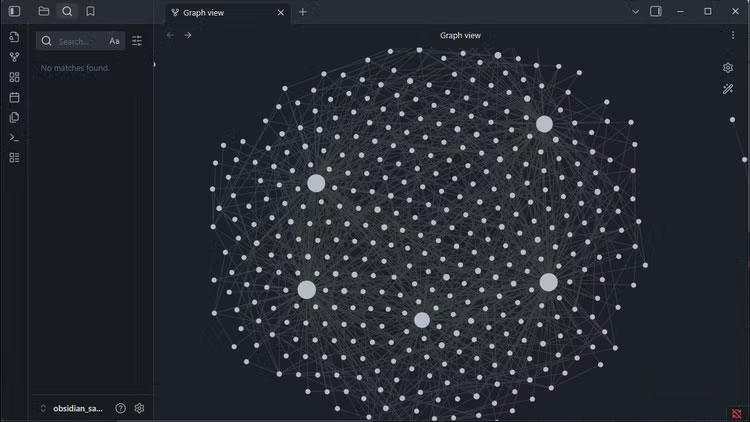Open today's daily note calendar icon
This screenshot has width=750, height=422.
point(14,98)
